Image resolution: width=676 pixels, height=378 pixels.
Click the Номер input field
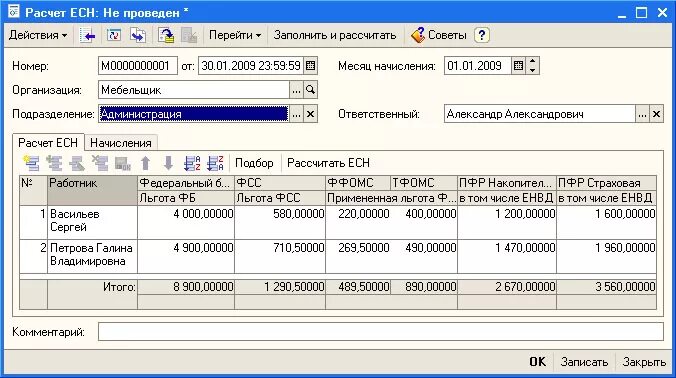(x=138, y=66)
